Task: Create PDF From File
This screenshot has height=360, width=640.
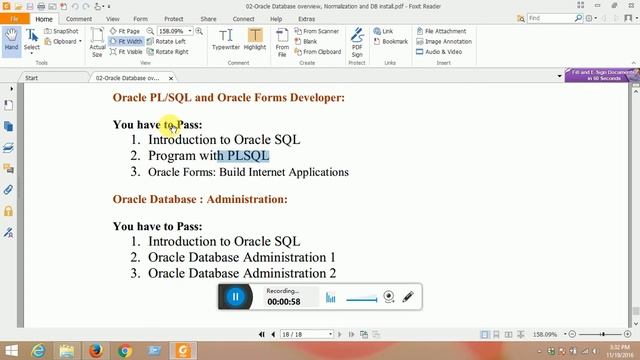Action: 282,42
